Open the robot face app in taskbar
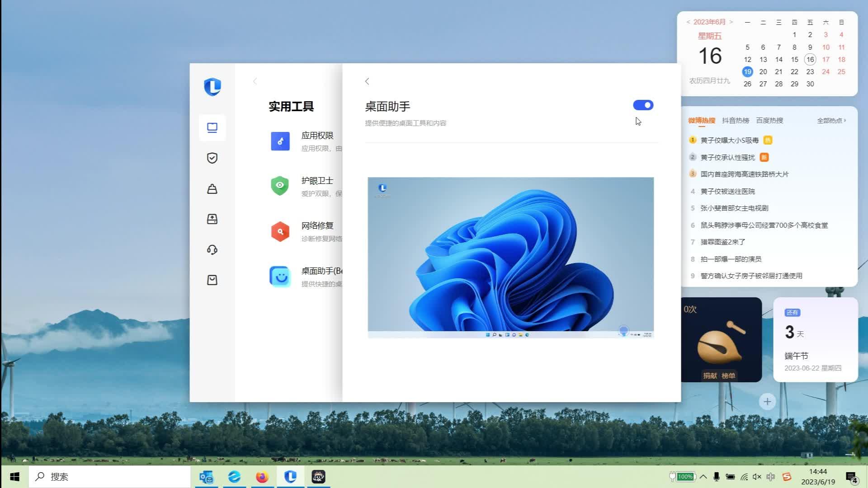 (319, 477)
